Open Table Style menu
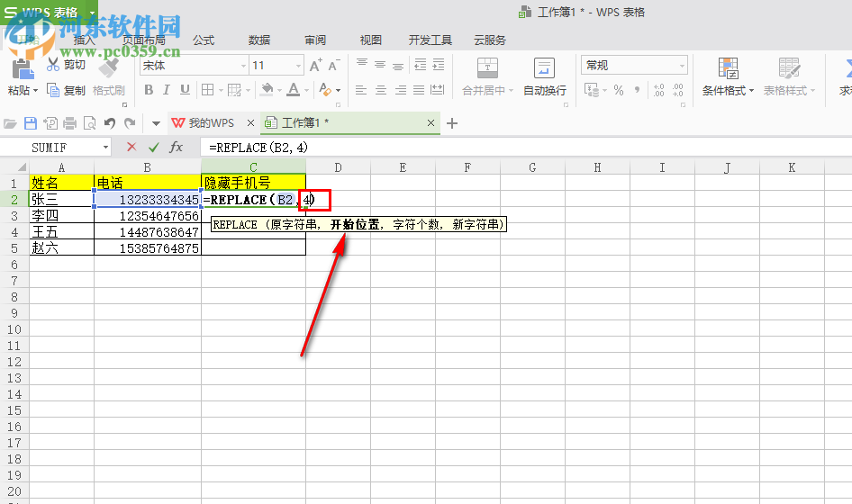The width and height of the screenshot is (852, 504). pos(789,77)
